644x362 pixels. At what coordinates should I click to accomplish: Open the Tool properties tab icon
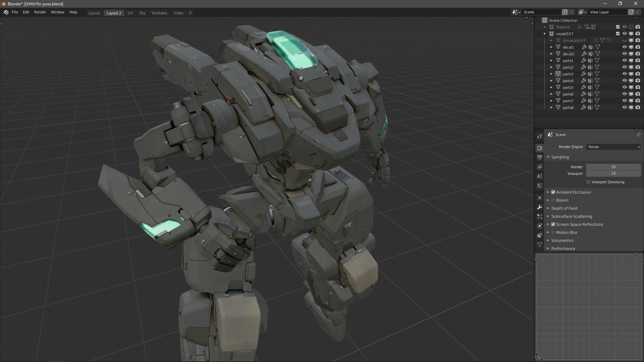point(539,136)
